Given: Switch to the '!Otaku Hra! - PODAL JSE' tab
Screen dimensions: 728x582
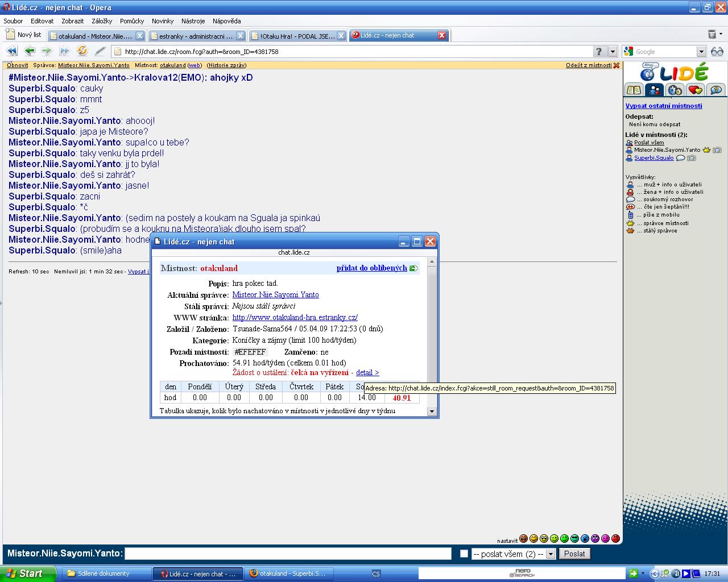Looking at the screenshot, I should pyautogui.click(x=297, y=35).
